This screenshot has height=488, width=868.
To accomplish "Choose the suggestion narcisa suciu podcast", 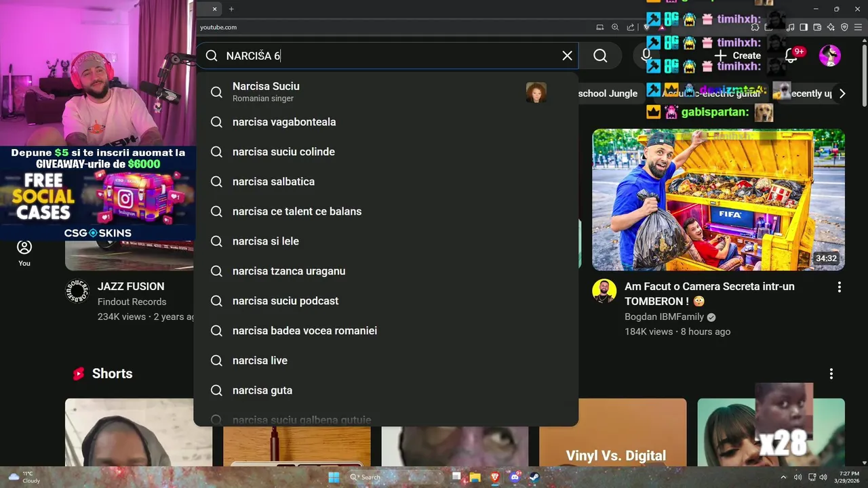I will pos(386,301).
